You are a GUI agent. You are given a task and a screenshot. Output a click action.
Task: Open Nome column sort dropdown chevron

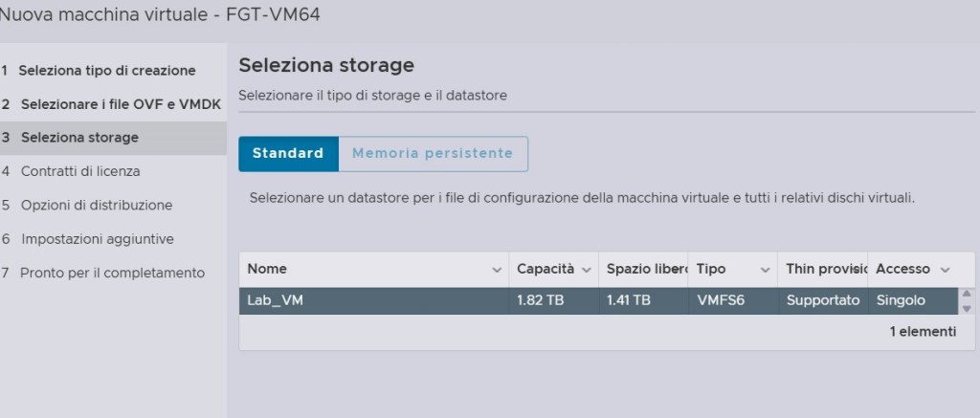pos(497,270)
